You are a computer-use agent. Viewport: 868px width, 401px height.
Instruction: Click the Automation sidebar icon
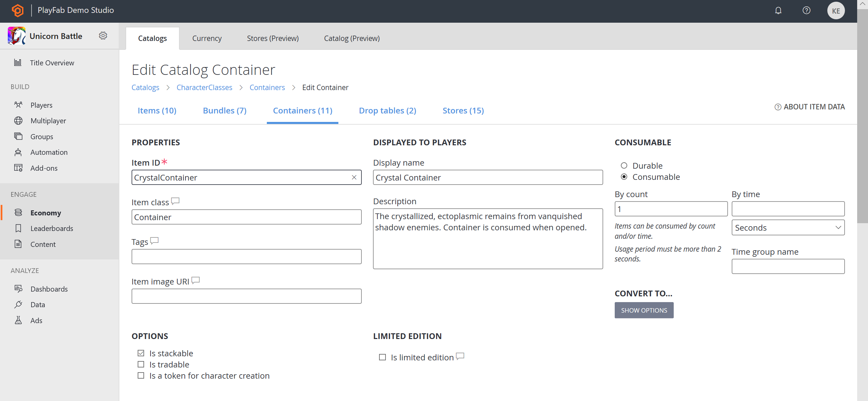pyautogui.click(x=18, y=152)
